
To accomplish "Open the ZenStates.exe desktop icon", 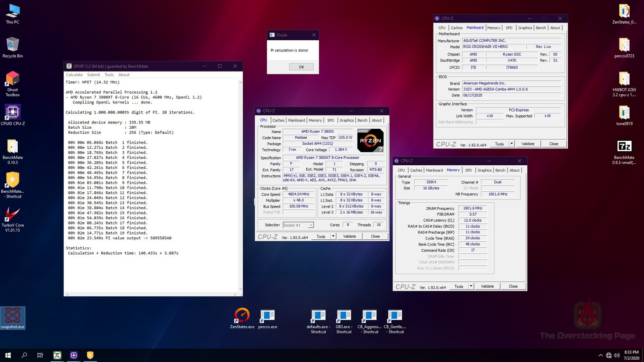I will click(242, 316).
